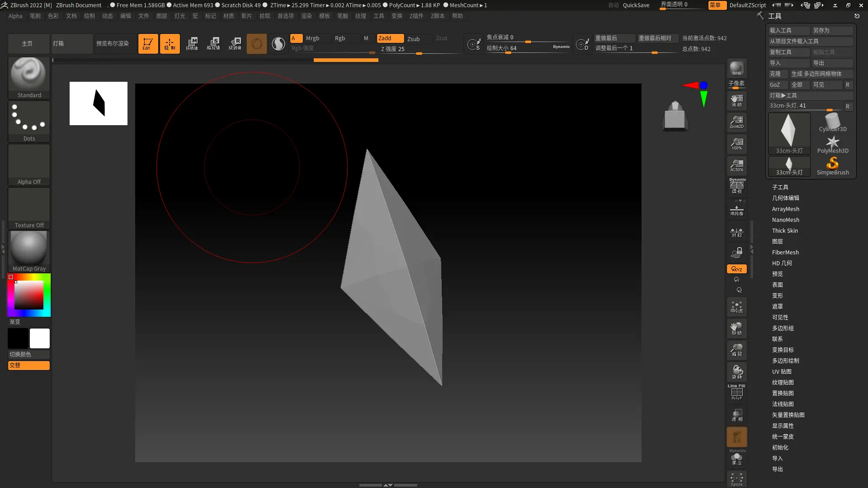Toggle Zadd mode
Viewport: 868px width, 488px height.
390,38
